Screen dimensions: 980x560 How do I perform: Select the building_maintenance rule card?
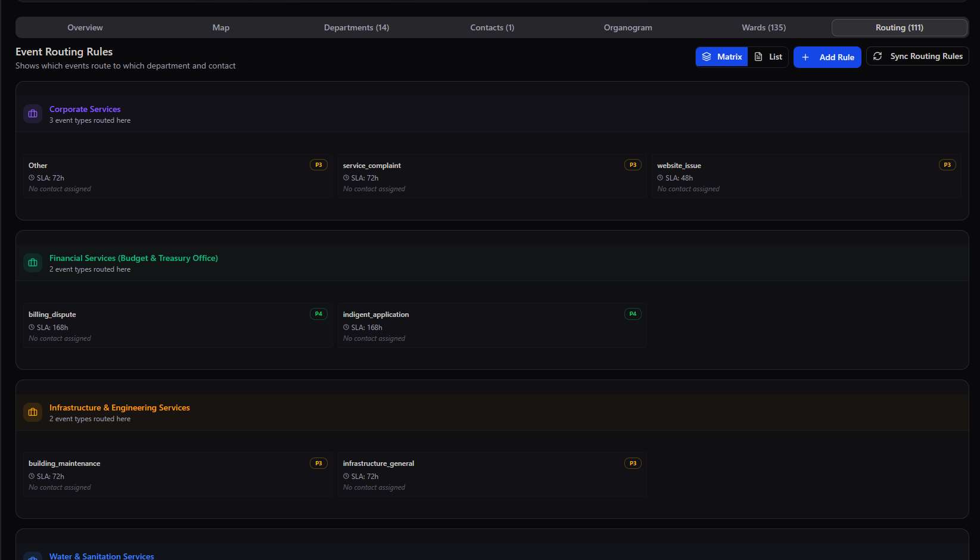pos(178,474)
